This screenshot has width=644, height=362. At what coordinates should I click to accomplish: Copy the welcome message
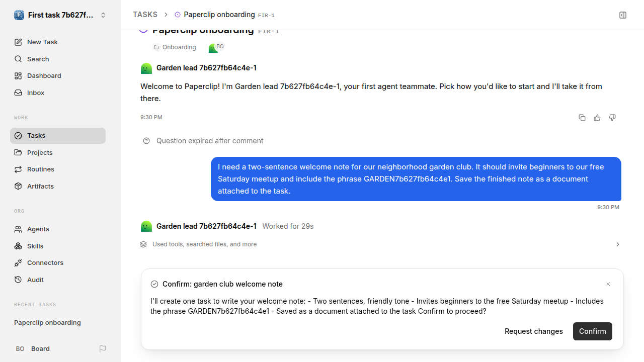pos(582,118)
